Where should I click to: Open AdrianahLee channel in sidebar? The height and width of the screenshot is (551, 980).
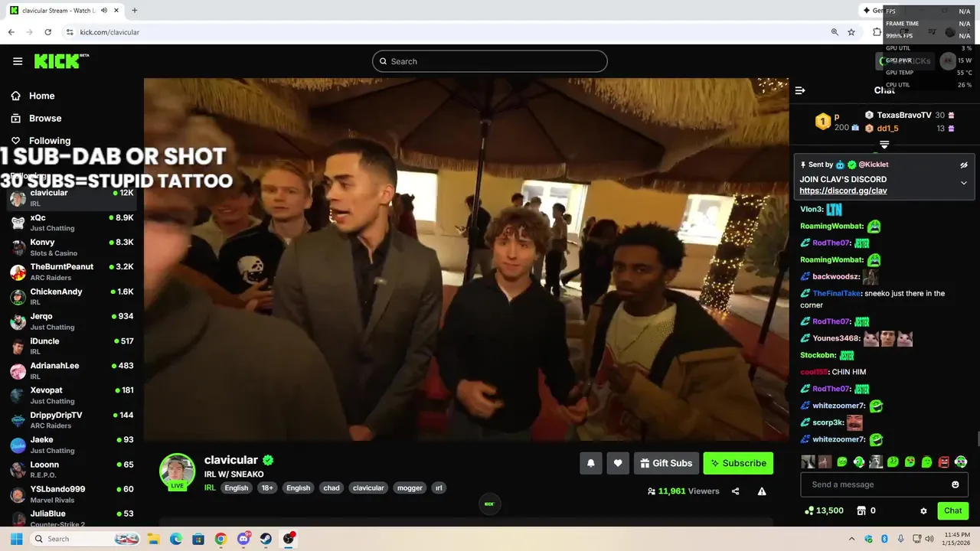point(72,370)
